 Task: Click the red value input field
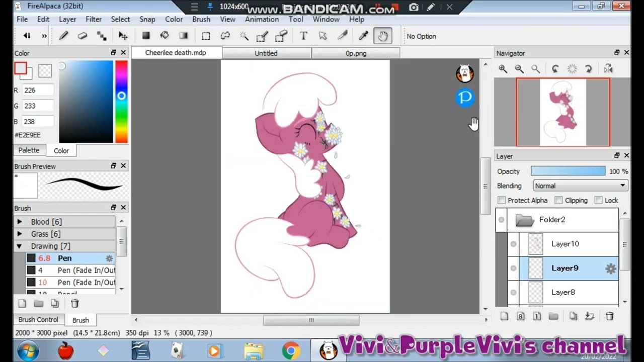[x=38, y=90]
